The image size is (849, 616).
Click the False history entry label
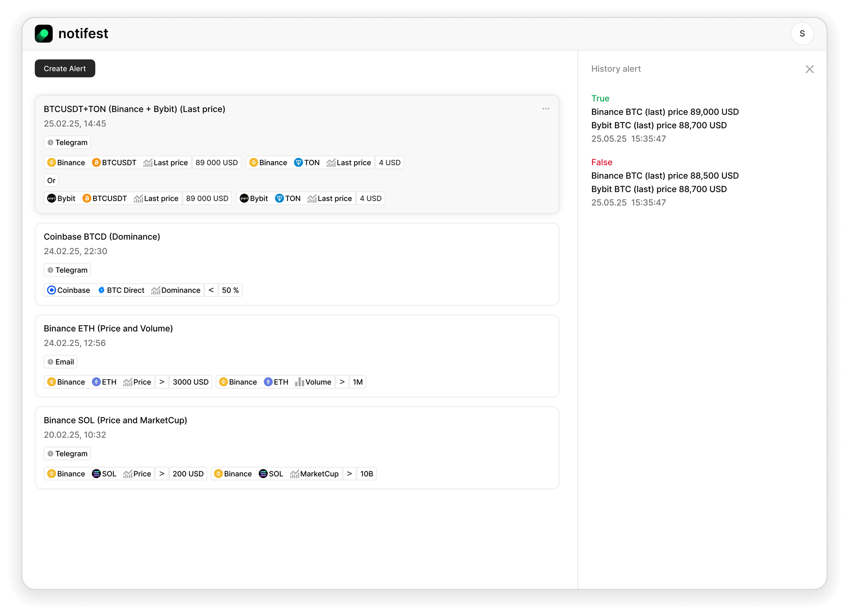click(602, 162)
